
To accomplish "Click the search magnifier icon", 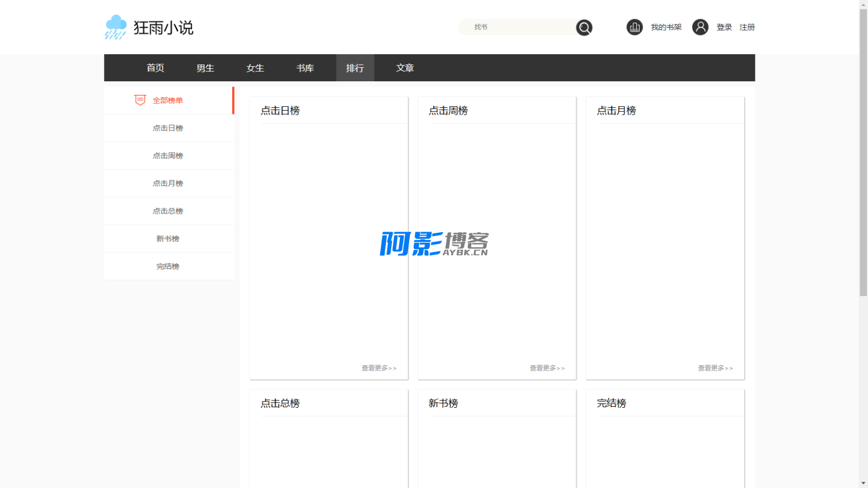I will coord(584,27).
